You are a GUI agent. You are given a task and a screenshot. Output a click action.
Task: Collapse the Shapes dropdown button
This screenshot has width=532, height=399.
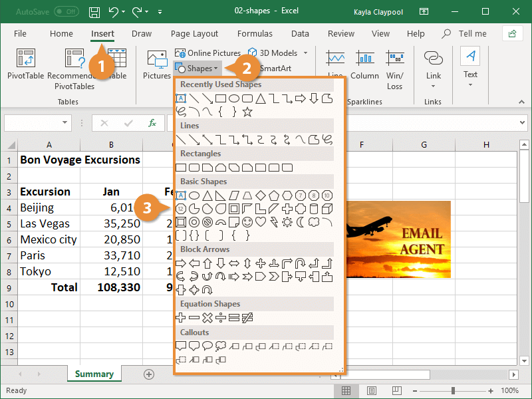click(x=196, y=68)
